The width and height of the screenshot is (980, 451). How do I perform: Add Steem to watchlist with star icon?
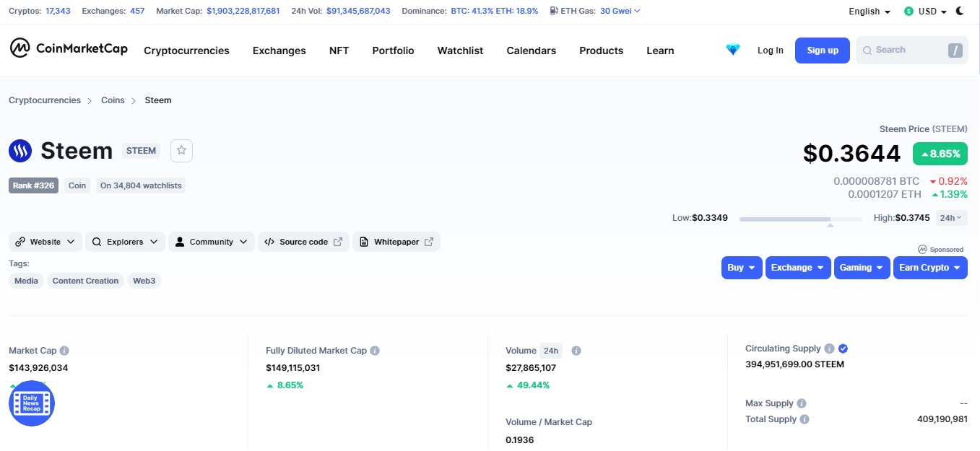tap(181, 151)
